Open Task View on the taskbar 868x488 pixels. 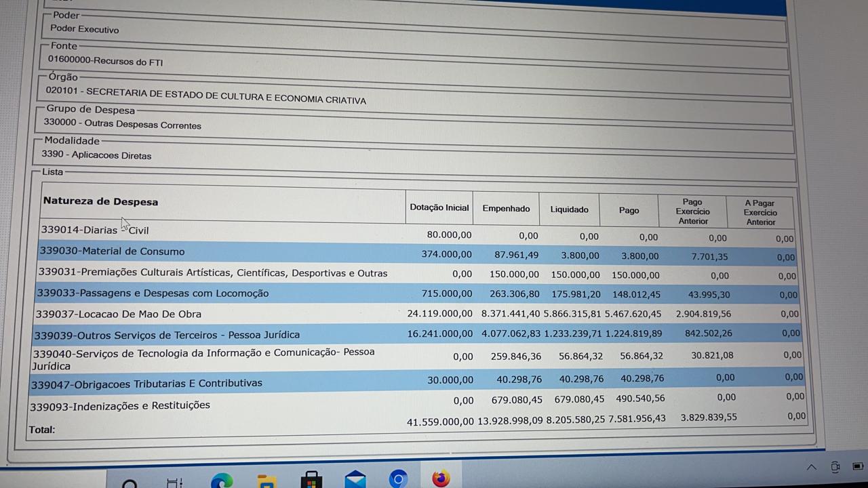point(175,483)
